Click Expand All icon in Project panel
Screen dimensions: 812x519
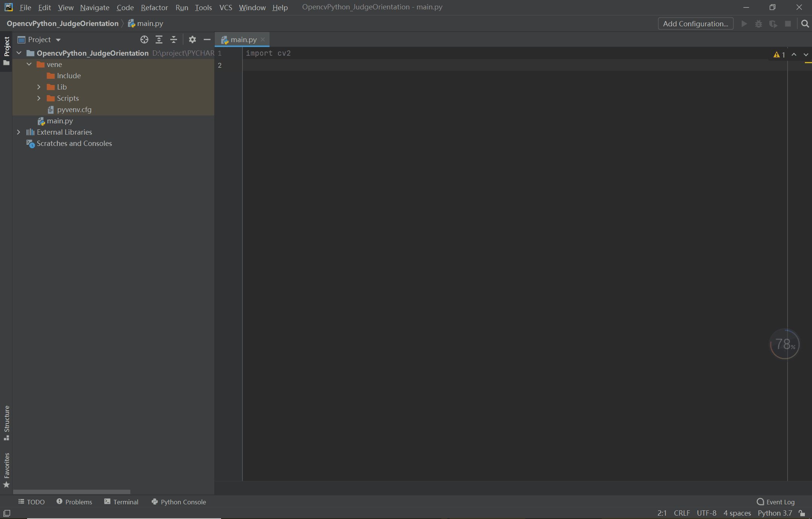point(159,39)
